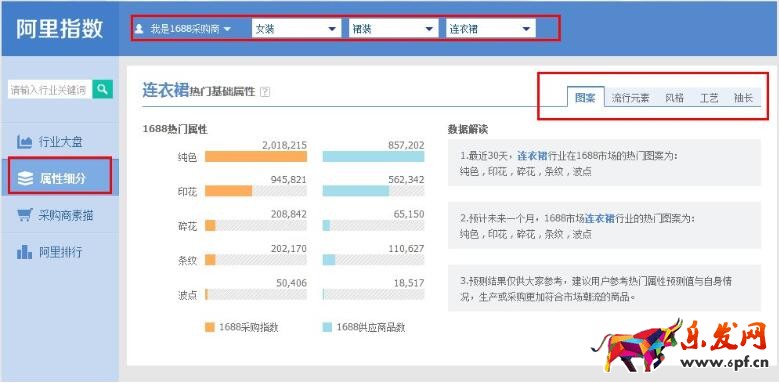Expand the 女装 category dropdown
The height and width of the screenshot is (383, 779).
[296, 29]
